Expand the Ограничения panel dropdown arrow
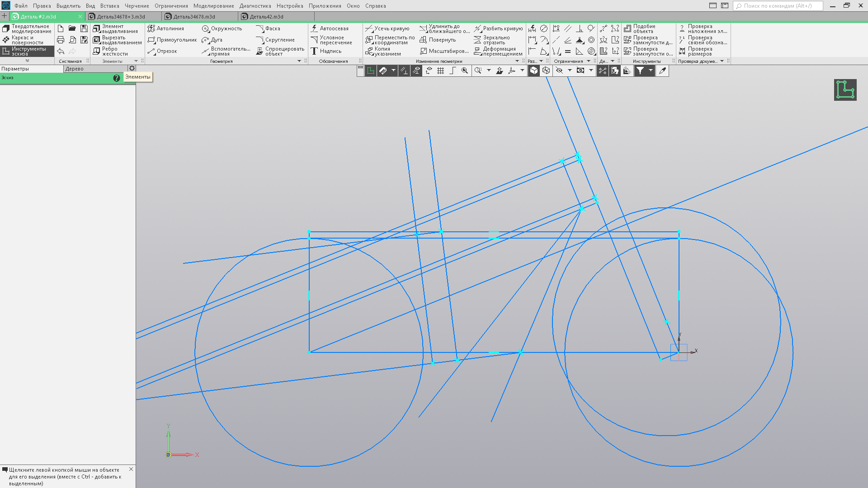 pos(589,61)
